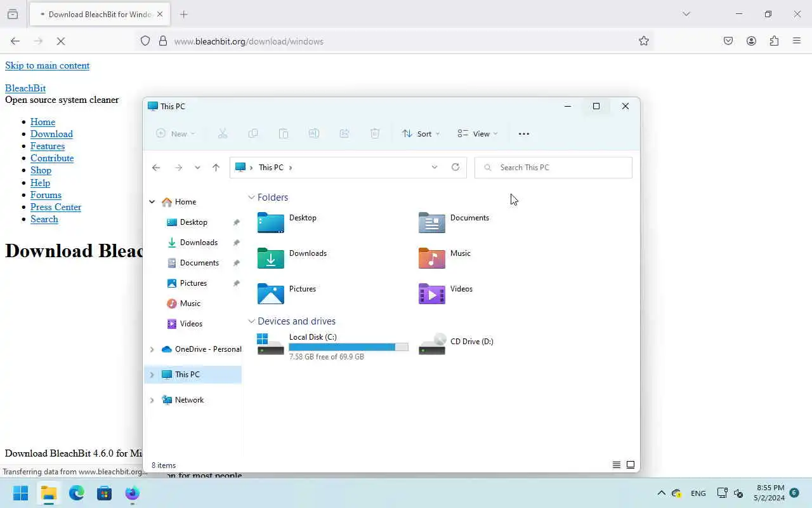The height and width of the screenshot is (508, 812).
Task: Select Local Disk (C:) drive
Action: pyautogui.click(x=332, y=347)
